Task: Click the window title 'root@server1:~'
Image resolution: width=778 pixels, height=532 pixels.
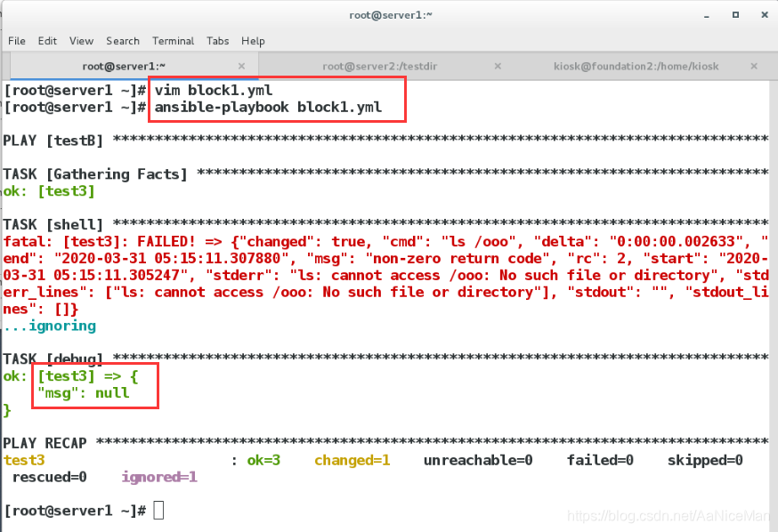Action: pos(391,15)
